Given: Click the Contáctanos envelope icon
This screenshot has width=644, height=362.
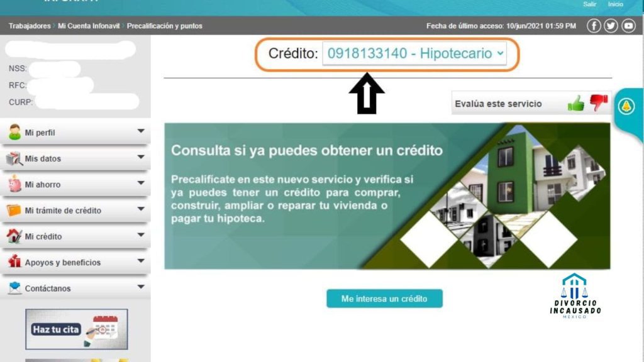Looking at the screenshot, I should coord(14,288).
